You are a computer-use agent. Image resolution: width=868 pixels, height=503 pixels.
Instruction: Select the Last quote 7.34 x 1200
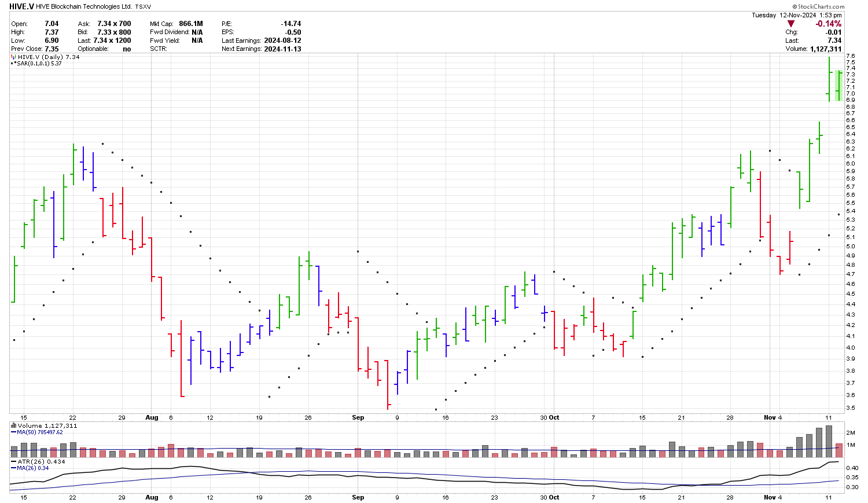coord(112,41)
